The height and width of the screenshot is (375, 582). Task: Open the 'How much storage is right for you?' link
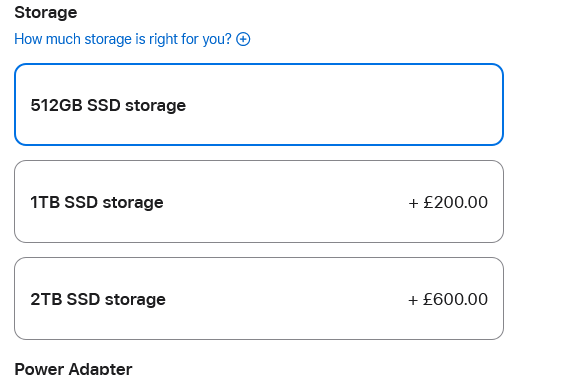132,39
